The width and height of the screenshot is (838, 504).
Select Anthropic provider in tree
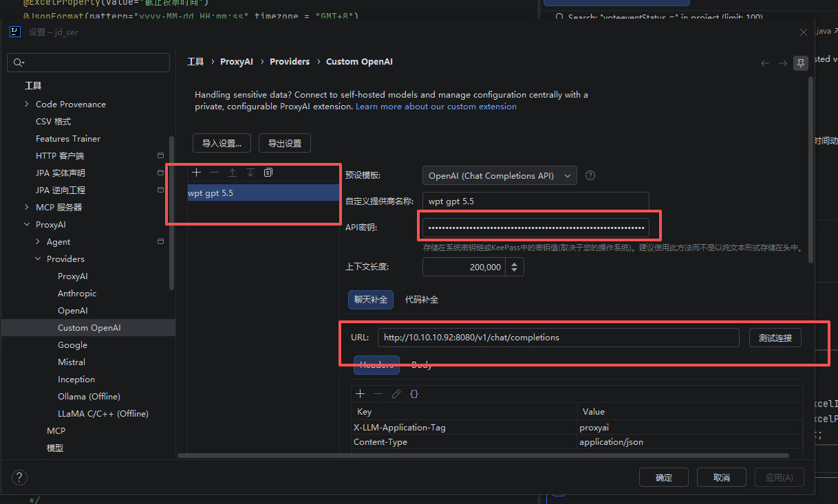(77, 293)
